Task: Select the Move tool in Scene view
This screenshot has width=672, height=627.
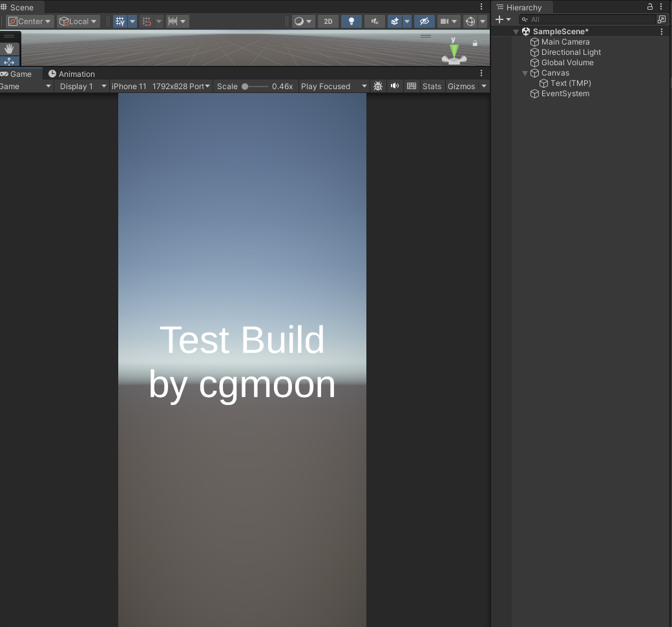Action: pyautogui.click(x=9, y=61)
